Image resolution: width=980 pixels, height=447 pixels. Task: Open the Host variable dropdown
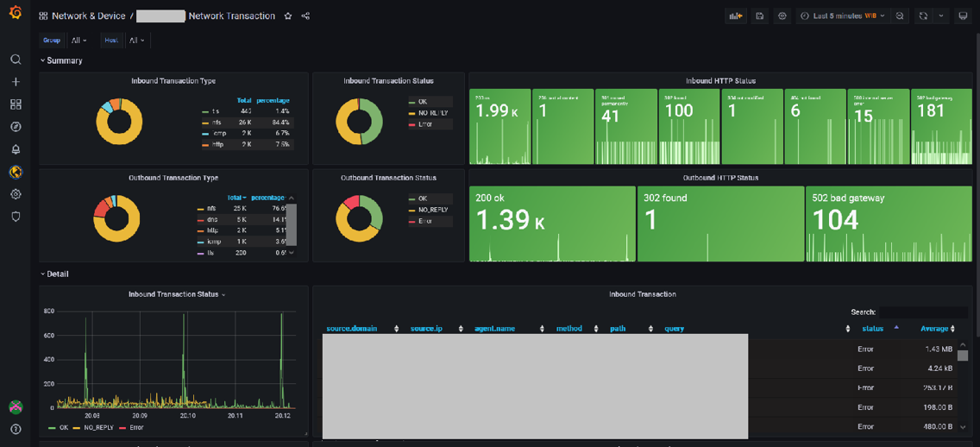(136, 40)
